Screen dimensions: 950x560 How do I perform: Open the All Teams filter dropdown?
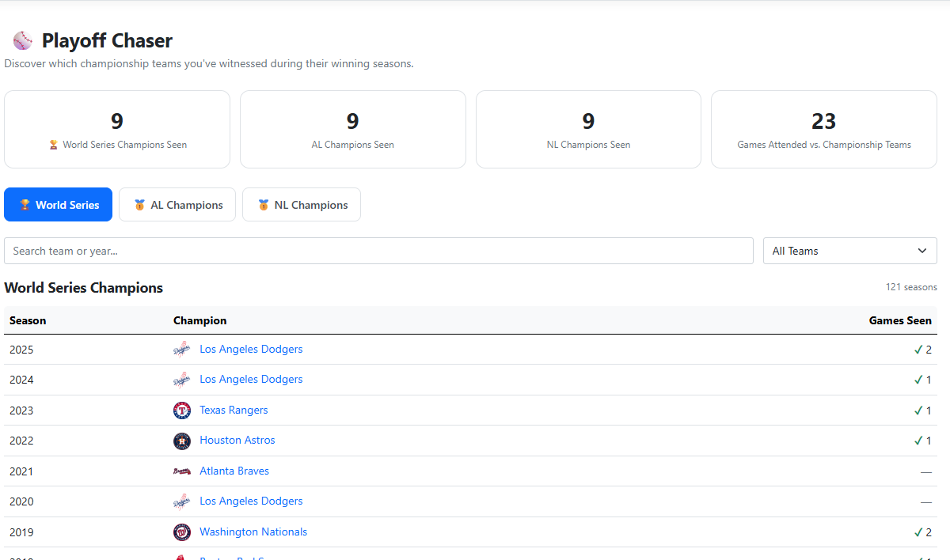850,251
